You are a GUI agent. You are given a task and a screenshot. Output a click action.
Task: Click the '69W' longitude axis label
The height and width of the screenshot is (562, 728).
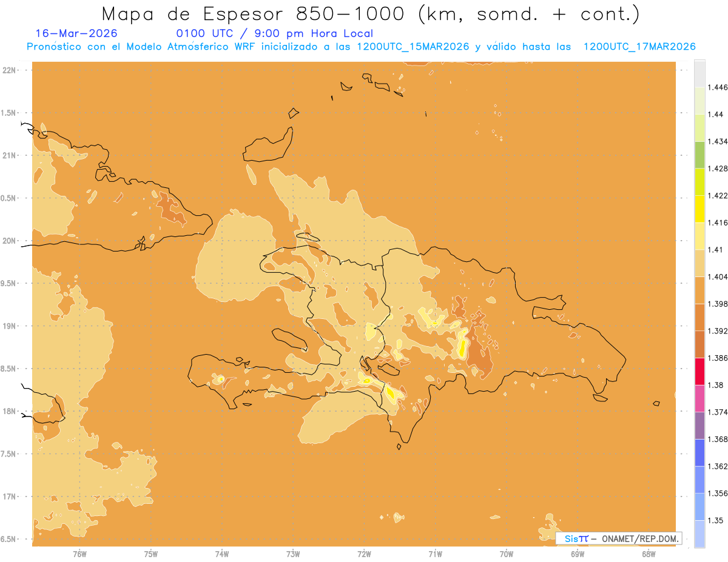(578, 554)
